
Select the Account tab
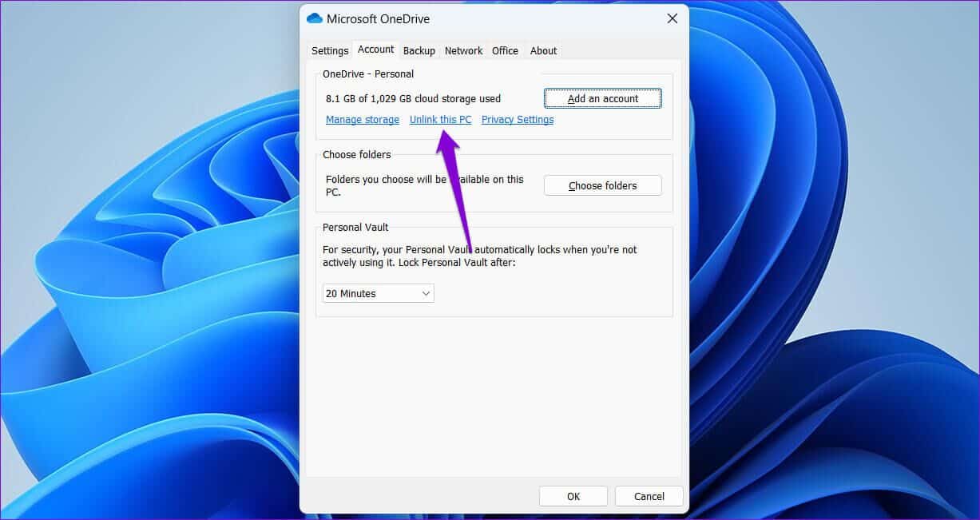(375, 50)
